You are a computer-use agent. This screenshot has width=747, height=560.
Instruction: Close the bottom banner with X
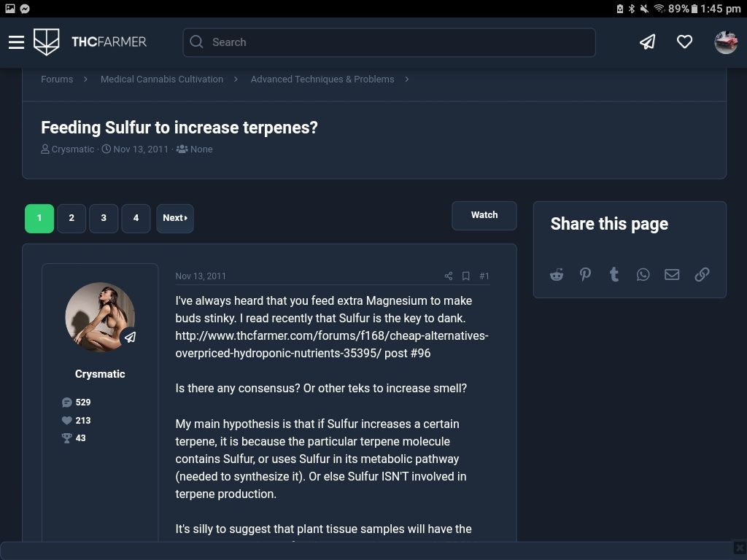740,548
